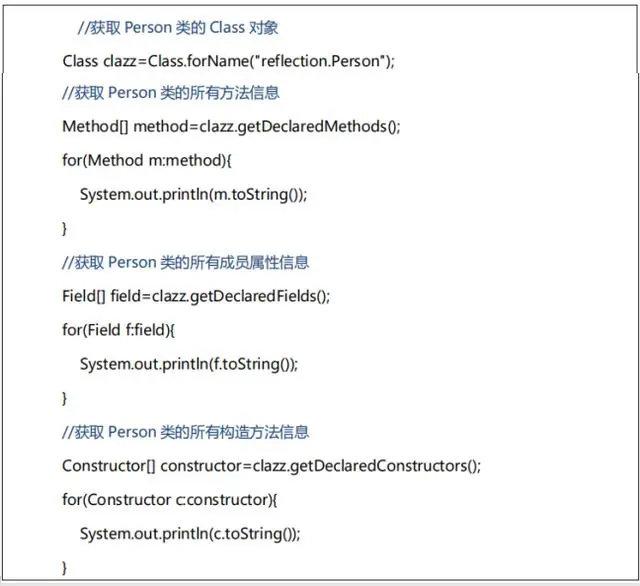Viewport: 640px width, 586px height.
Task: Click the Class.forName reflection.Person line
Action: click(229, 61)
